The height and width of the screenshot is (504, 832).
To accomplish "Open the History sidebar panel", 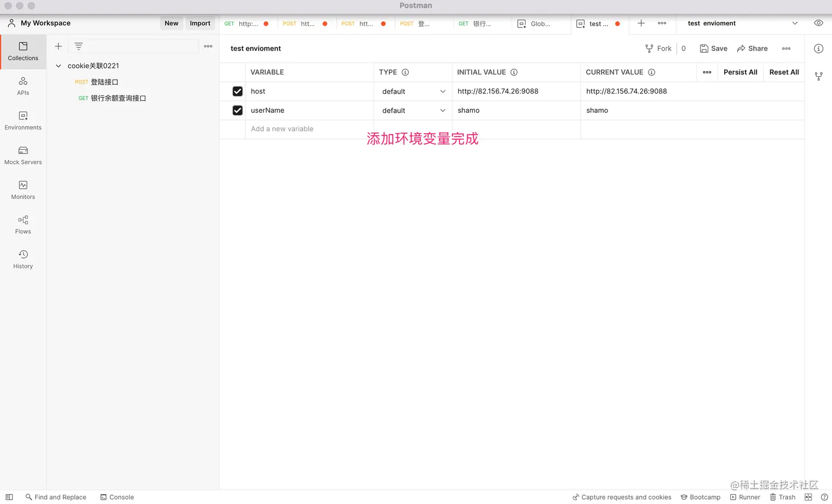I will (23, 260).
